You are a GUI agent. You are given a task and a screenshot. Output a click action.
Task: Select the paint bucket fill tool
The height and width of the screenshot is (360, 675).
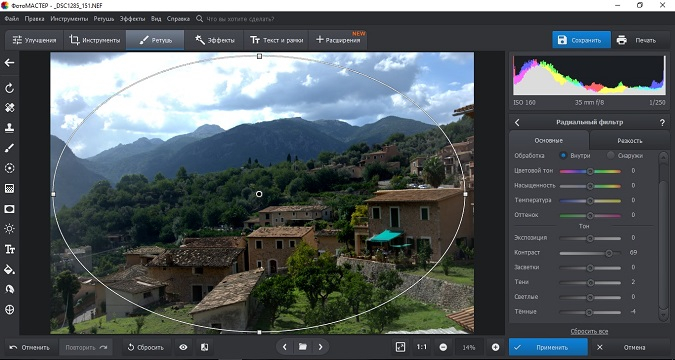pos(9,270)
